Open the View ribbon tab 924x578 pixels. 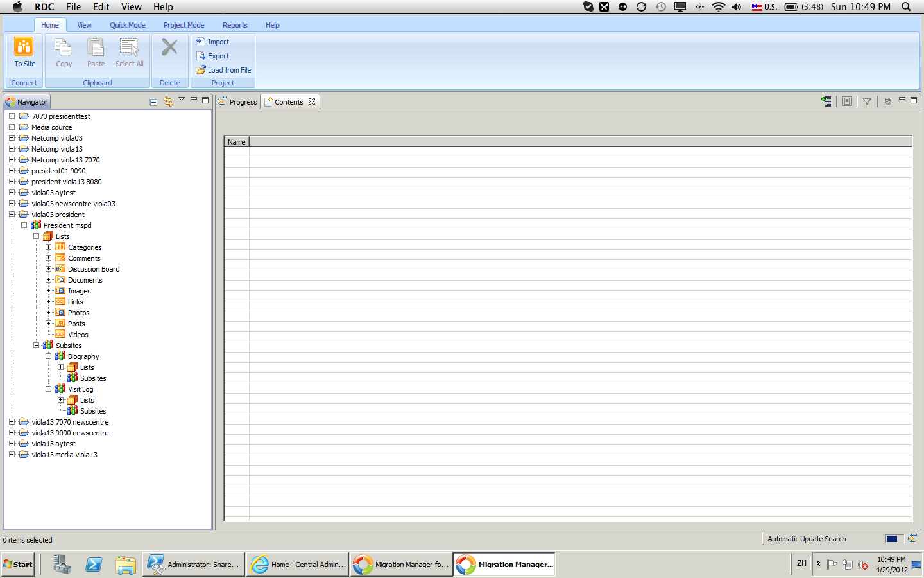tap(84, 25)
